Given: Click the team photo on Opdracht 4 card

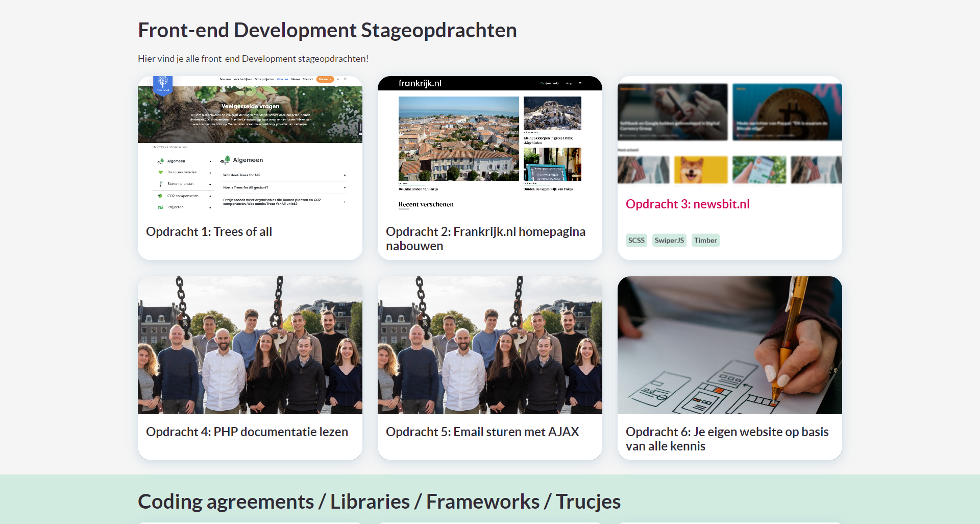Looking at the screenshot, I should (x=250, y=345).
